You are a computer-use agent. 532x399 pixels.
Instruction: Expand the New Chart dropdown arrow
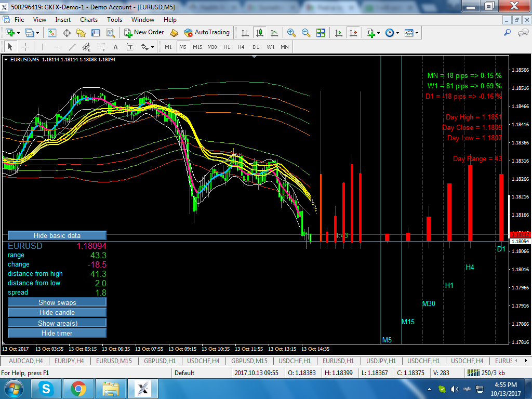[18, 33]
